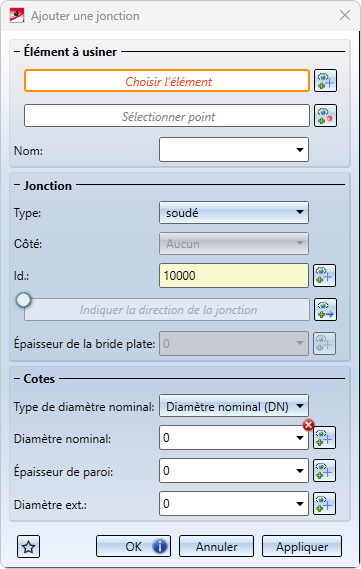Click the pick icon beside Choisir l'élément
The width and height of the screenshot is (361, 569).
(325, 81)
